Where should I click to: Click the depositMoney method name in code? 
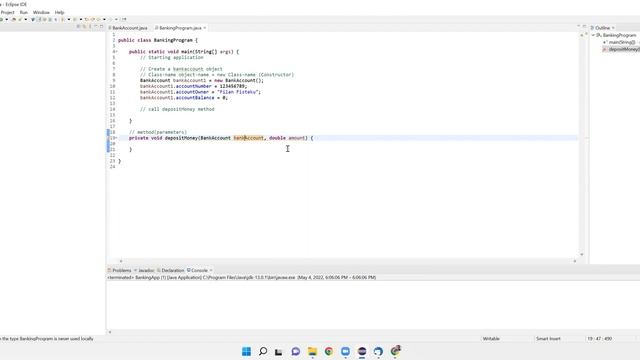181,138
